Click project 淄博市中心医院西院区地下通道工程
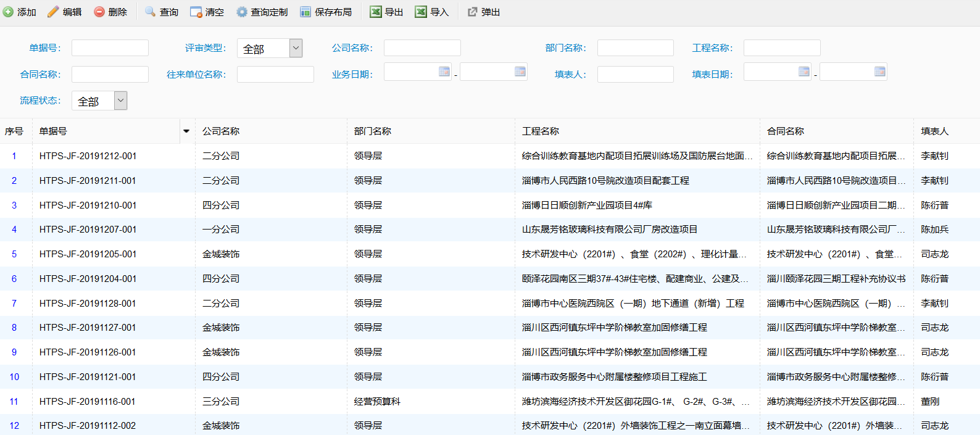Image resolution: width=980 pixels, height=435 pixels. (633, 303)
